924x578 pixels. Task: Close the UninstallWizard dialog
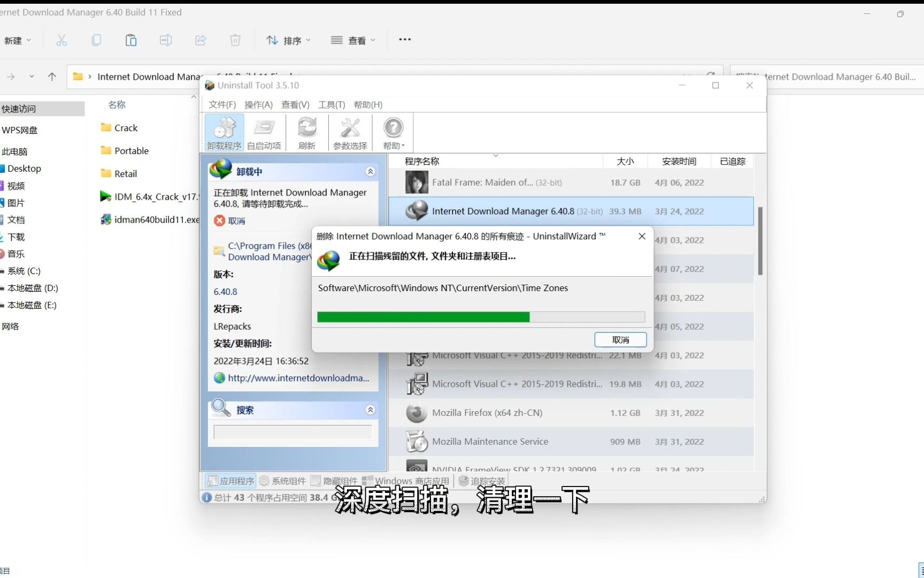tap(642, 236)
